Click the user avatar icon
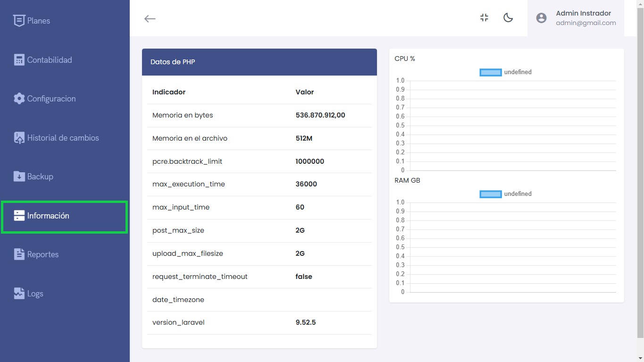Viewport: 644px width, 362px height. click(541, 18)
